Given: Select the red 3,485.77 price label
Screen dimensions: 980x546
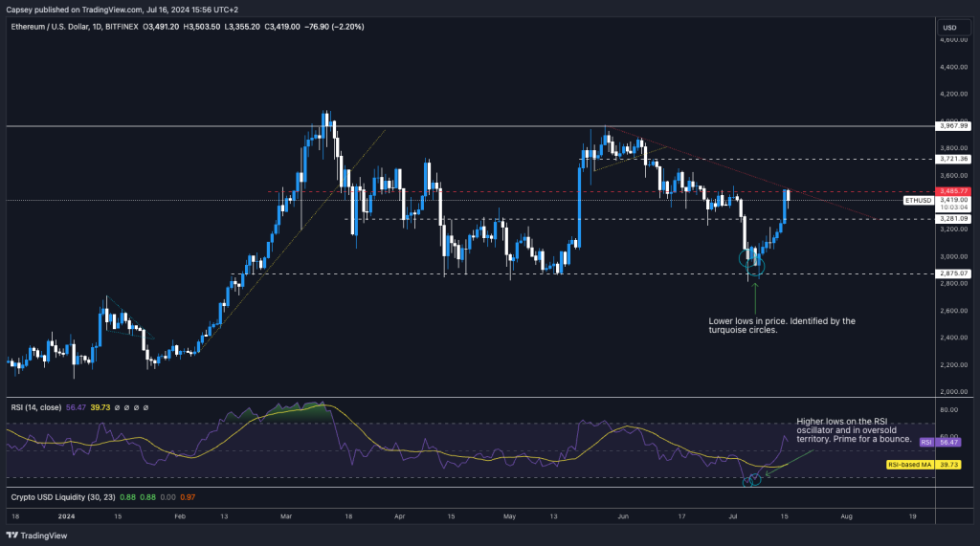Looking at the screenshot, I should click(953, 192).
